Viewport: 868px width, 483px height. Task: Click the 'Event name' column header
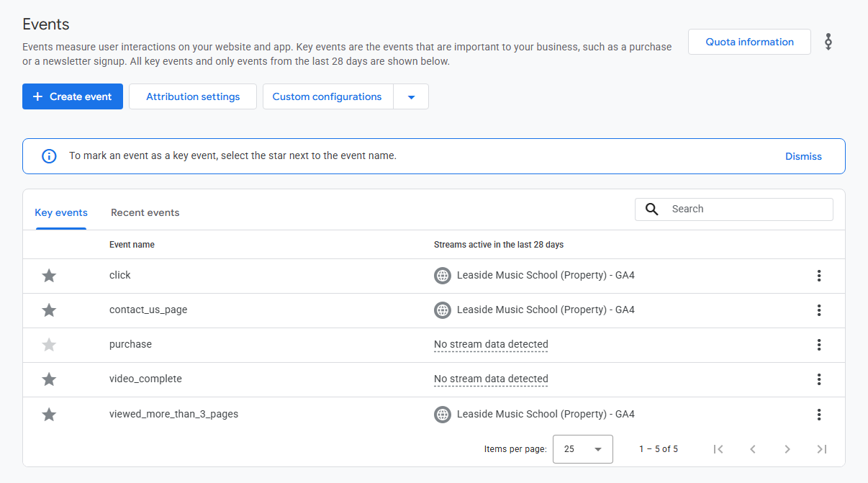[x=132, y=245]
